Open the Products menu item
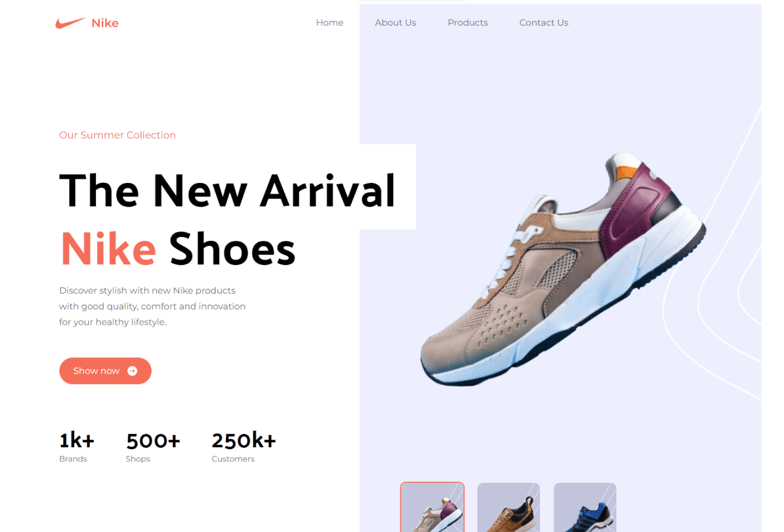Screen dimensions: 784x532 tap(468, 22)
